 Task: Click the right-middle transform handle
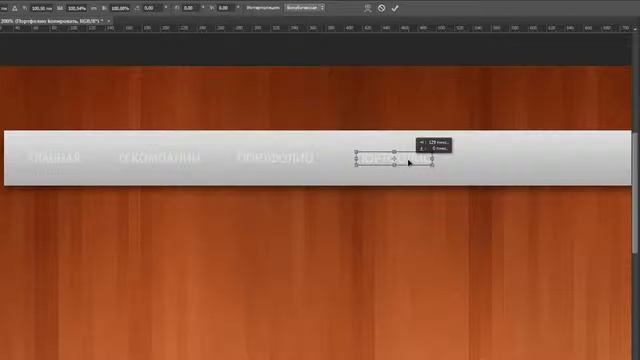432,158
